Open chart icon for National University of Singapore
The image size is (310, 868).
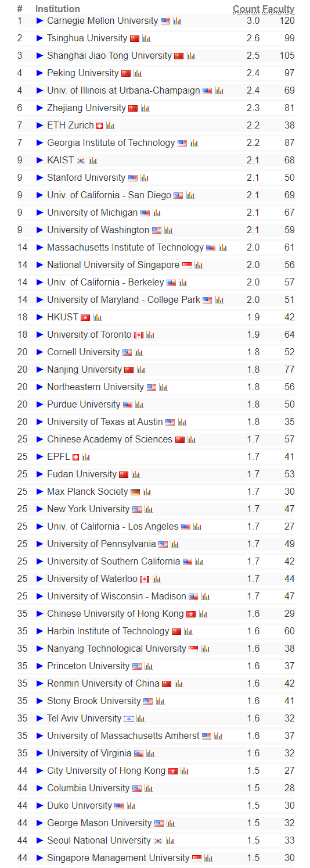(199, 265)
